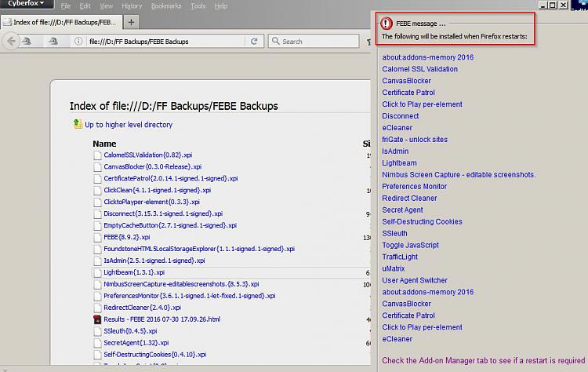Open the View menu
The width and height of the screenshot is (588, 372).
(x=106, y=6)
